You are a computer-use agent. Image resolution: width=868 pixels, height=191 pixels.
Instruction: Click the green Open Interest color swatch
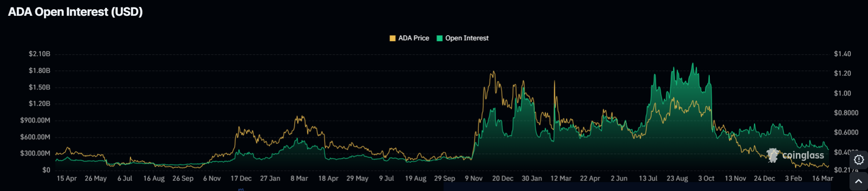coord(440,38)
